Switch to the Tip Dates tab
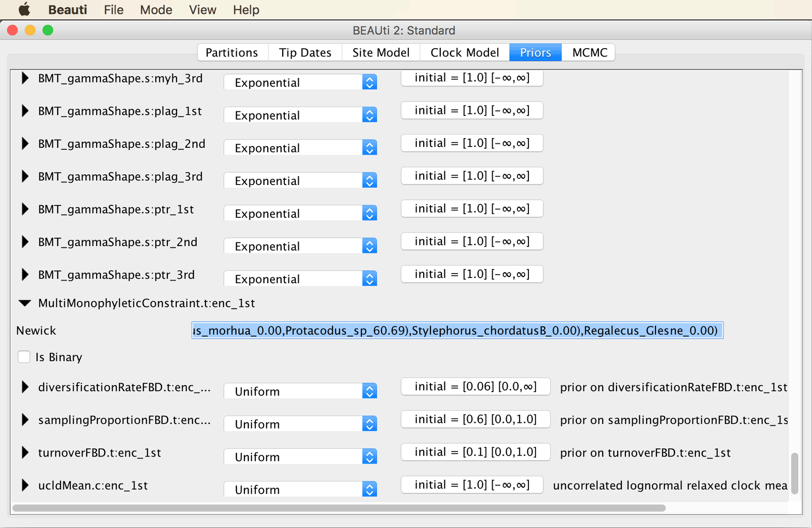This screenshot has width=812, height=528. coord(305,52)
